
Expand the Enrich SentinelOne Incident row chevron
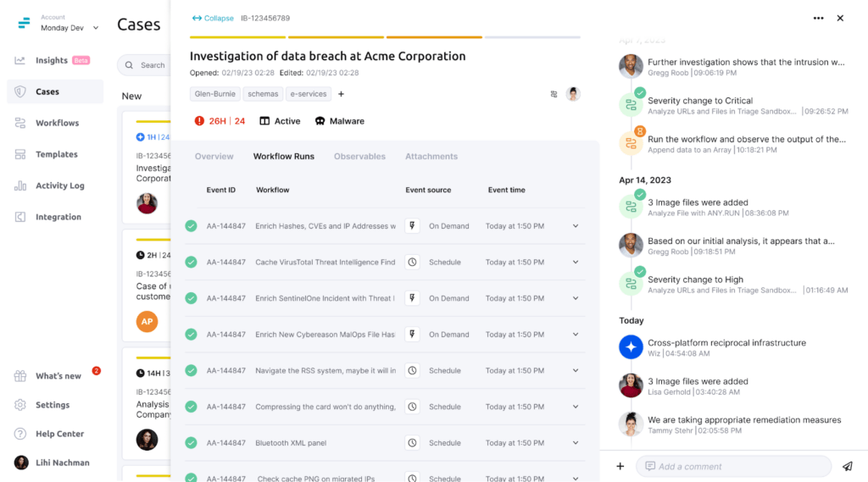click(x=576, y=298)
